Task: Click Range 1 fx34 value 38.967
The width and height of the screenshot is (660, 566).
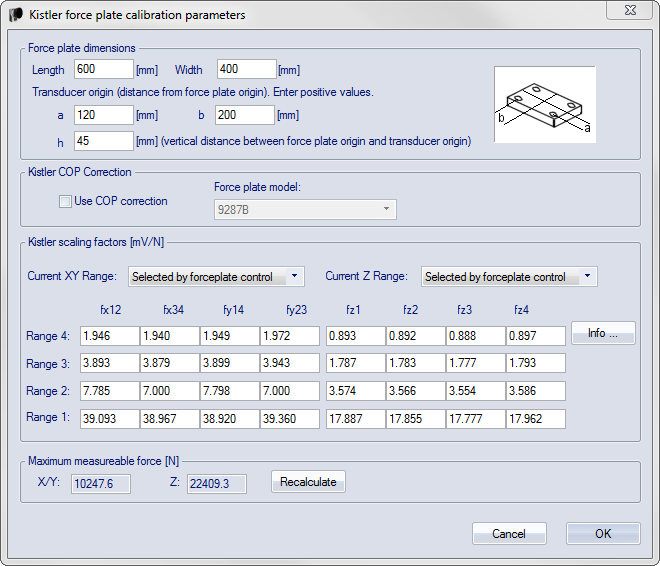Action: pyautogui.click(x=170, y=419)
